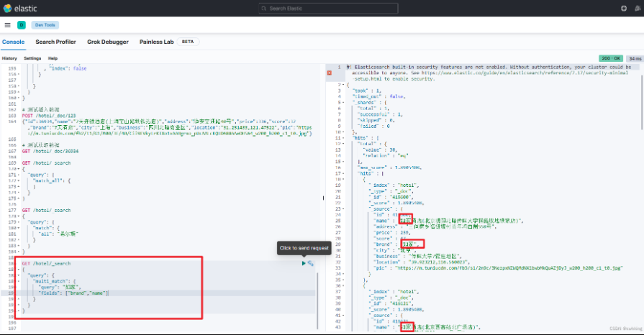This screenshot has width=644, height=335.
Task: Click the console Help link
Action: (x=53, y=58)
